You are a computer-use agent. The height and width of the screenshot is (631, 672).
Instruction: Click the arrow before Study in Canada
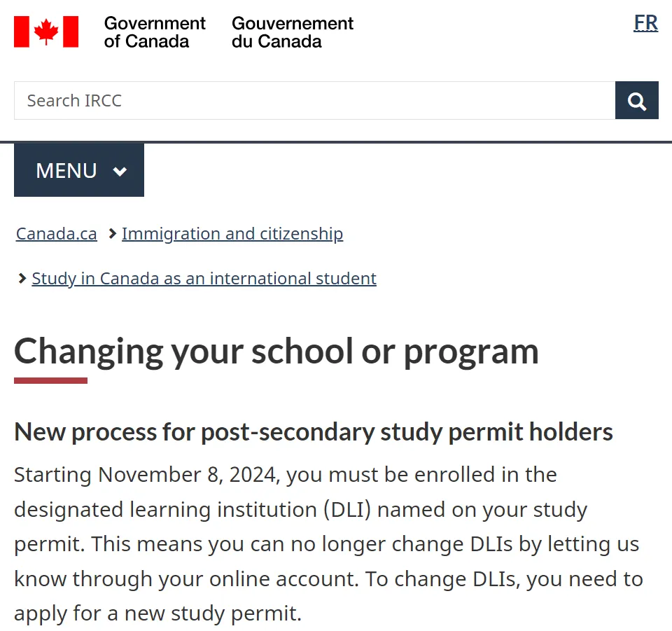pos(22,279)
